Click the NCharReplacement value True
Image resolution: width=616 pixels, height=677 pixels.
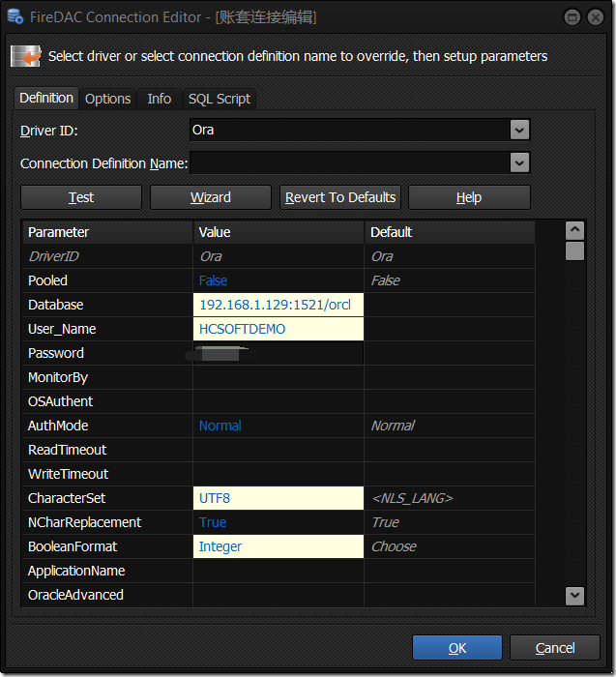(279, 522)
